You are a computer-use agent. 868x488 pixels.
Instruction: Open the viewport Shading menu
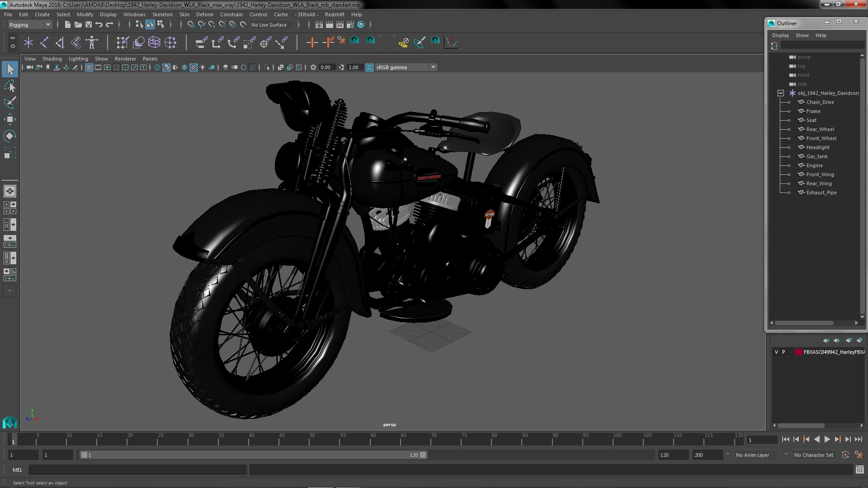(52, 59)
